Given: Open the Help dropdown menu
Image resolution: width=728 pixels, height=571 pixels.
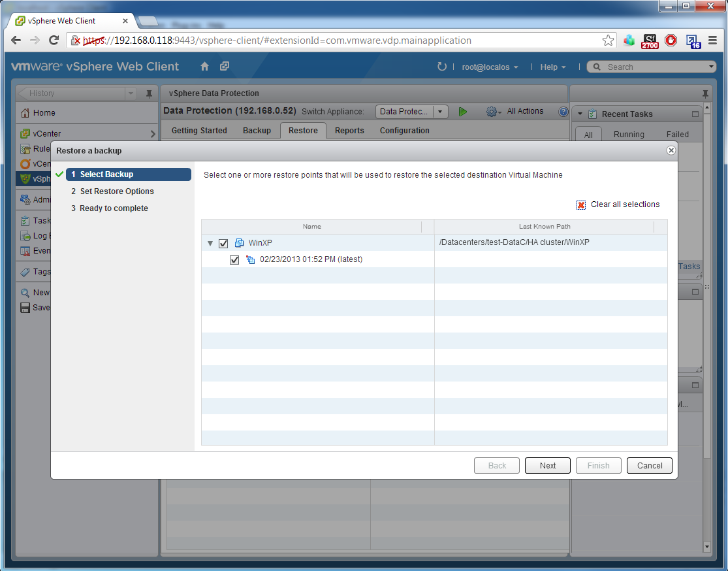Looking at the screenshot, I should click(553, 67).
